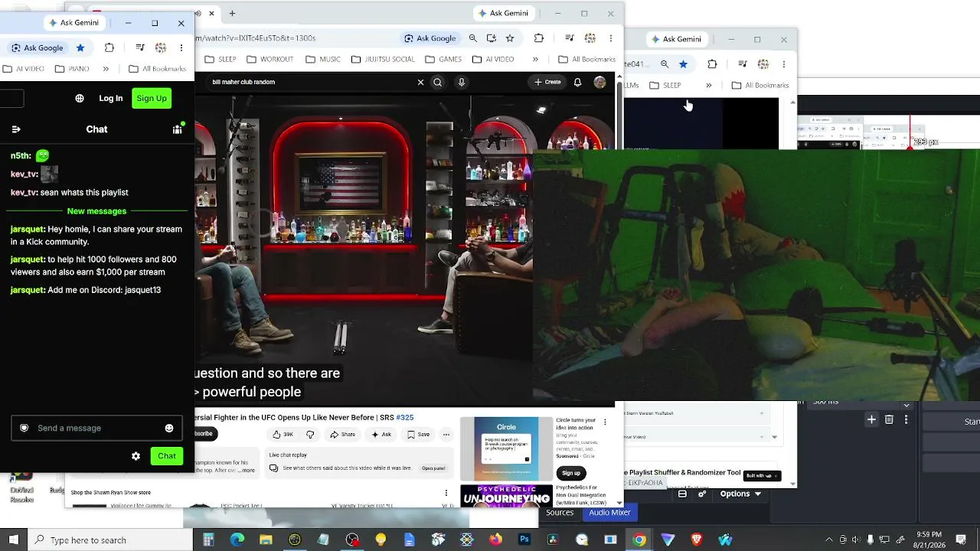
Task: Send message with the green Chat button
Action: click(x=167, y=456)
